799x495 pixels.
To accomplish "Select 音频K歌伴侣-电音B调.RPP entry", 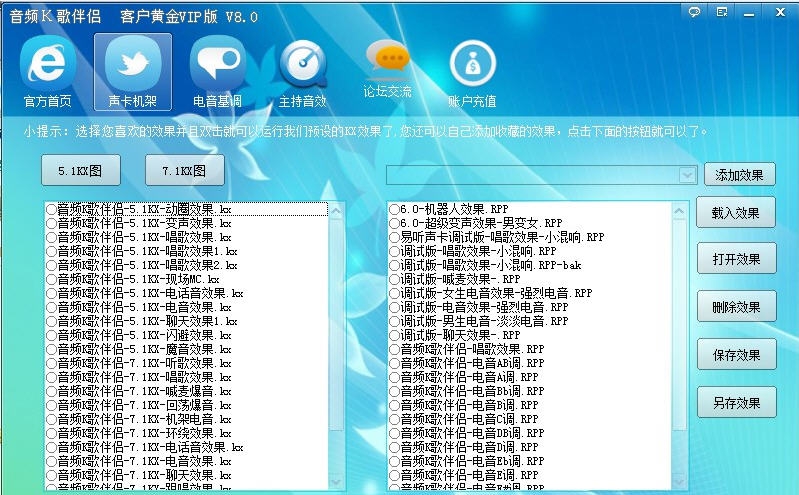I will tap(464, 405).
